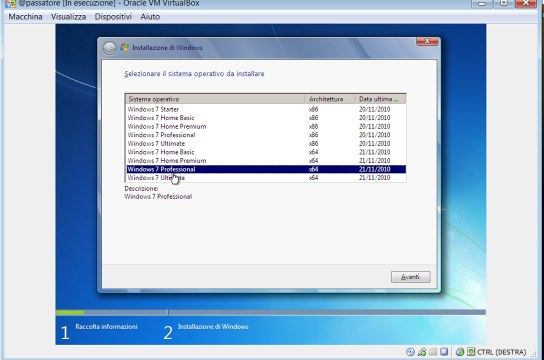
Task: Click the optical disk status icon
Action: [x=410, y=352]
